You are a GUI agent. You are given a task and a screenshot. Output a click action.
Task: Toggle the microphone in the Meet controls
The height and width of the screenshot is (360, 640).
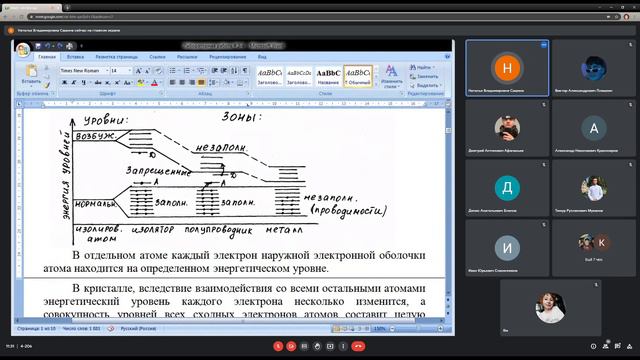click(278, 346)
